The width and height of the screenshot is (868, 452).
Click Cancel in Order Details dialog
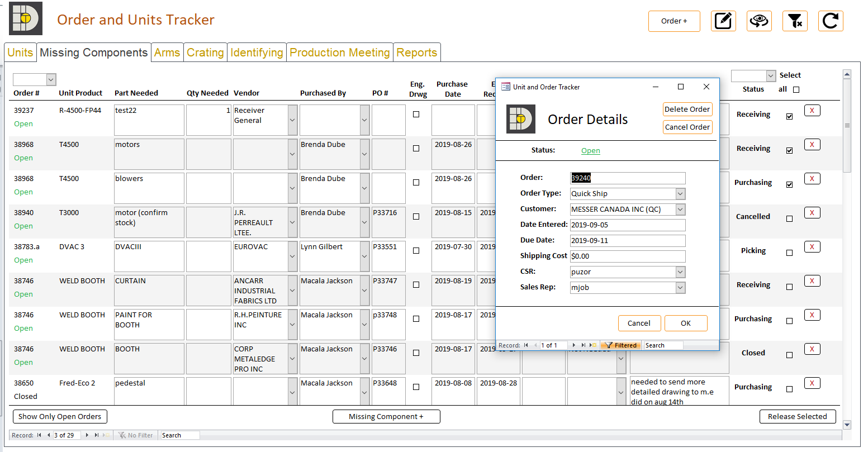pos(639,323)
